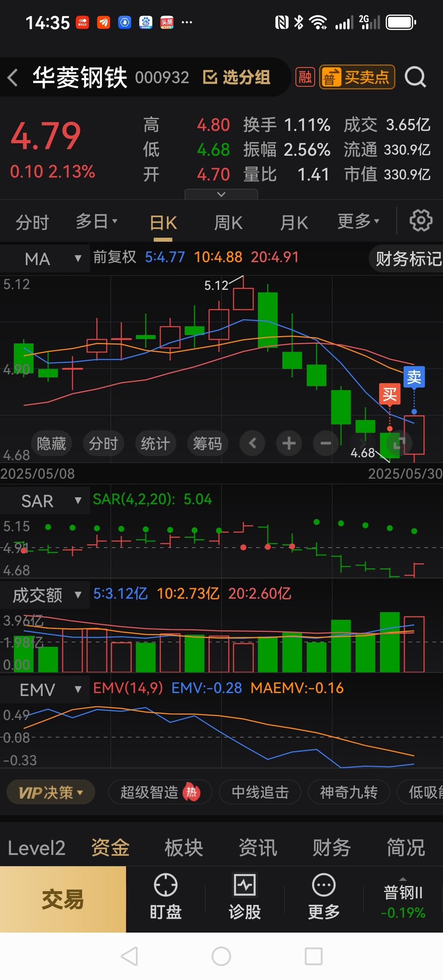Tap the 前复权 adjustment label
The width and height of the screenshot is (443, 980).
click(x=114, y=257)
